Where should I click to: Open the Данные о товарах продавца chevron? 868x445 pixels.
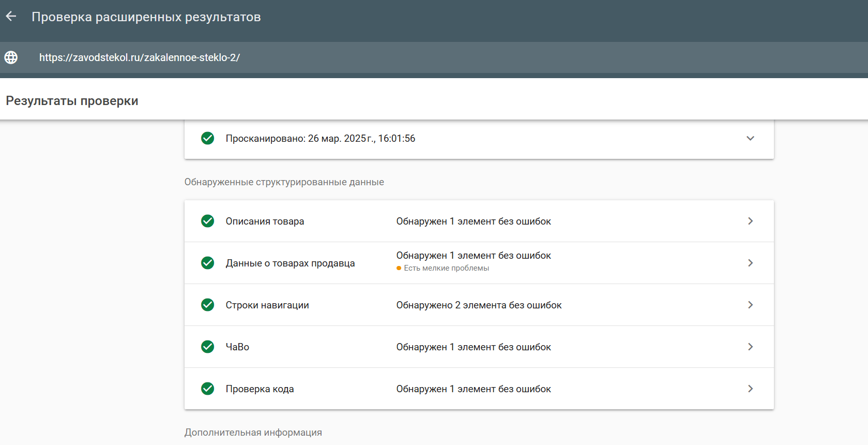tap(750, 263)
